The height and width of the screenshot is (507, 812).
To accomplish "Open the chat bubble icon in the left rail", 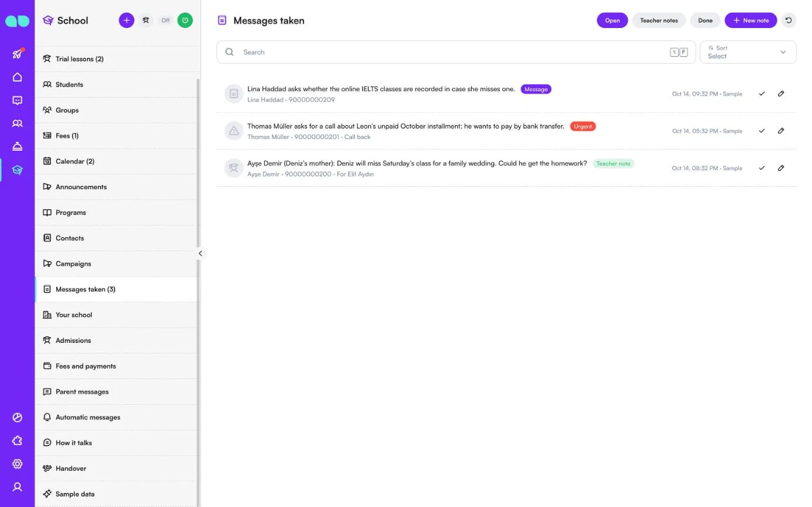I will coord(18,100).
